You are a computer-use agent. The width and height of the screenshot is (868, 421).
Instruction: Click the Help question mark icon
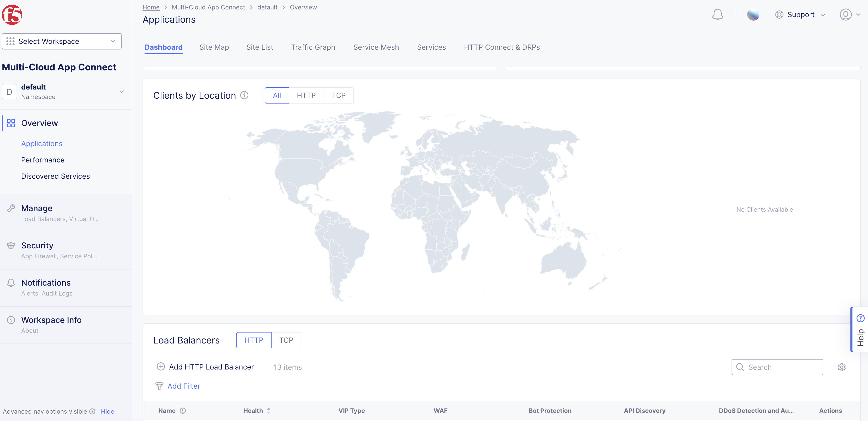(860, 318)
